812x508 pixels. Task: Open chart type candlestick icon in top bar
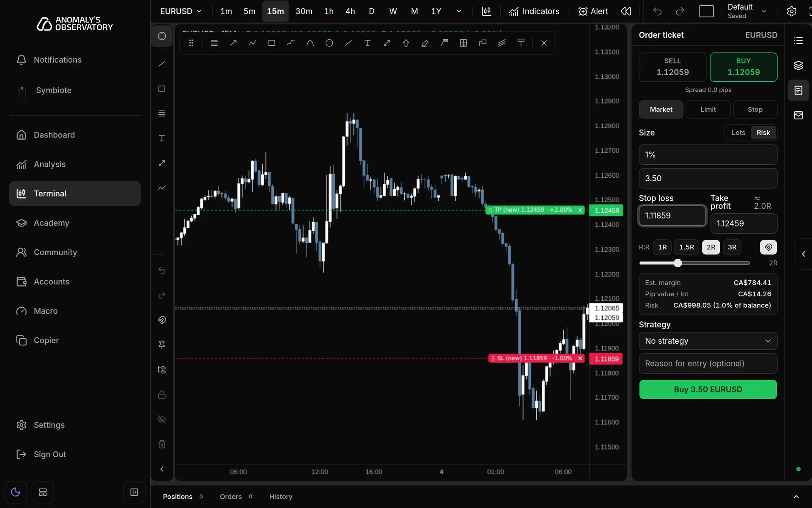pos(486,11)
